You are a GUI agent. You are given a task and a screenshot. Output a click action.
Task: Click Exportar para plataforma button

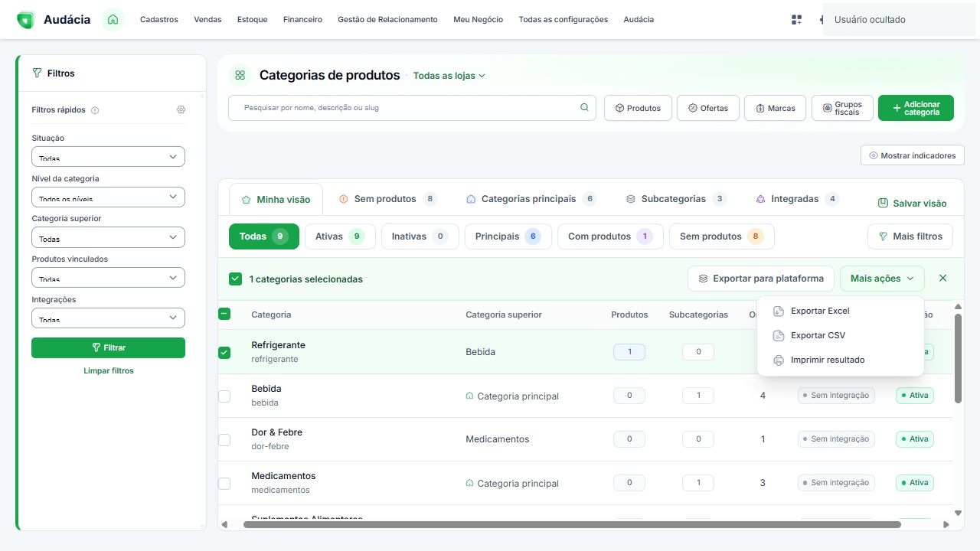click(x=761, y=279)
